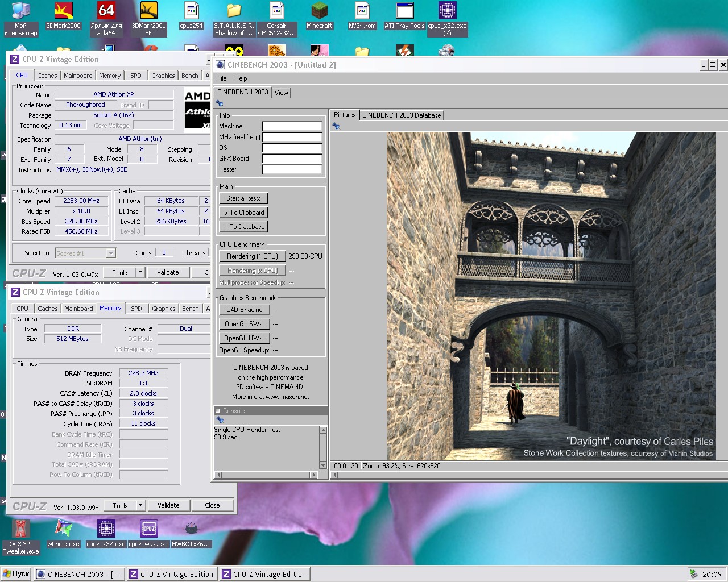Open the Socket #1 selection dropdown
728x582 pixels.
tap(111, 253)
